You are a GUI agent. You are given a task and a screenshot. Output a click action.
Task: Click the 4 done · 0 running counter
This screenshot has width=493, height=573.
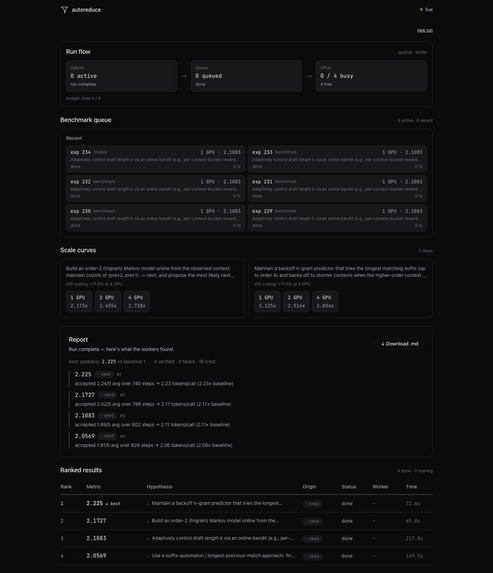tap(415, 471)
